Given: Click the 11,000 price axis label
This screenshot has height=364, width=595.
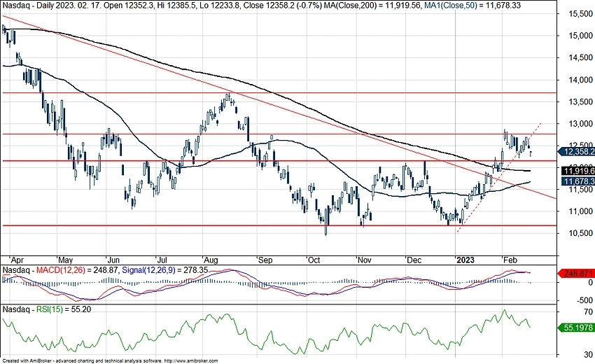Looking at the screenshot, I should [x=580, y=211].
